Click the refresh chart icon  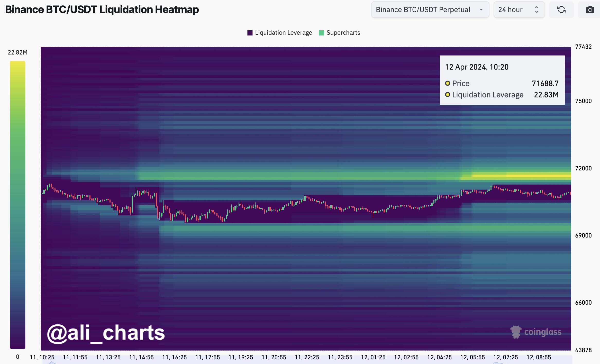coord(561,10)
